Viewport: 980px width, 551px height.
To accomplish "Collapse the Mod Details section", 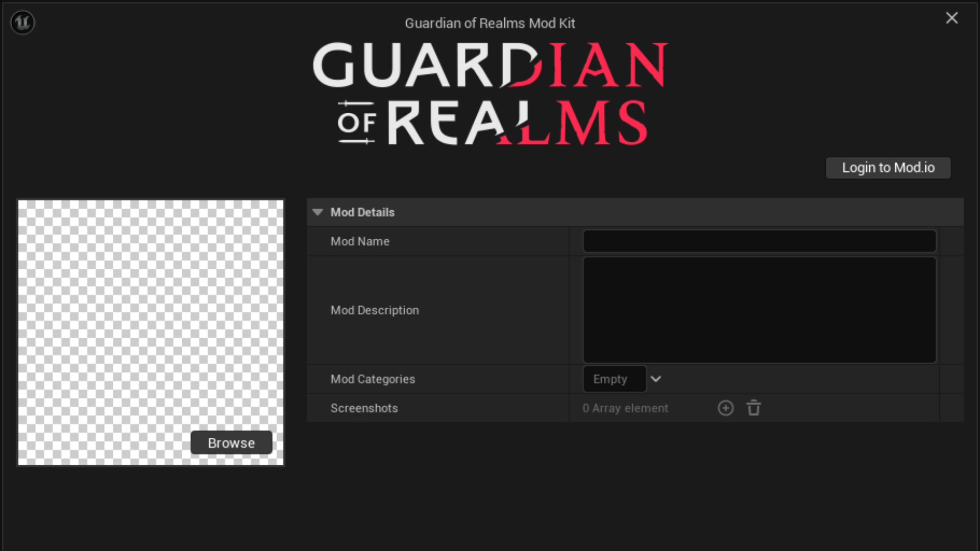I will coord(317,212).
